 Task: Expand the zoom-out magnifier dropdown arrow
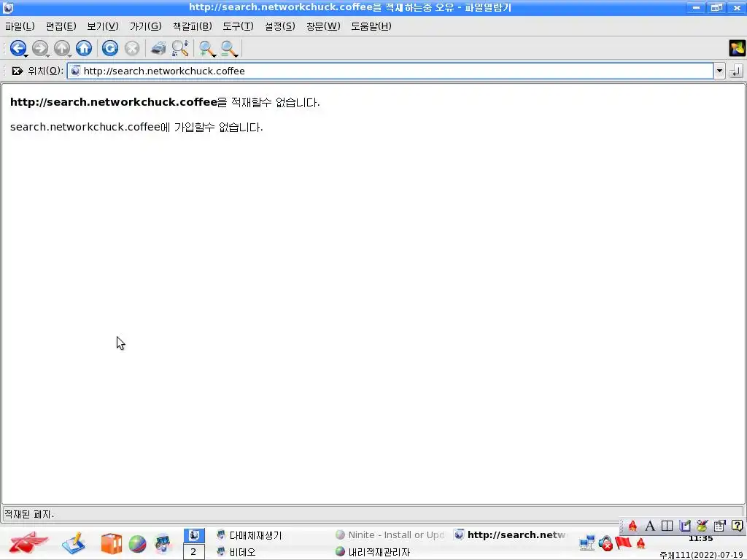(x=236, y=55)
